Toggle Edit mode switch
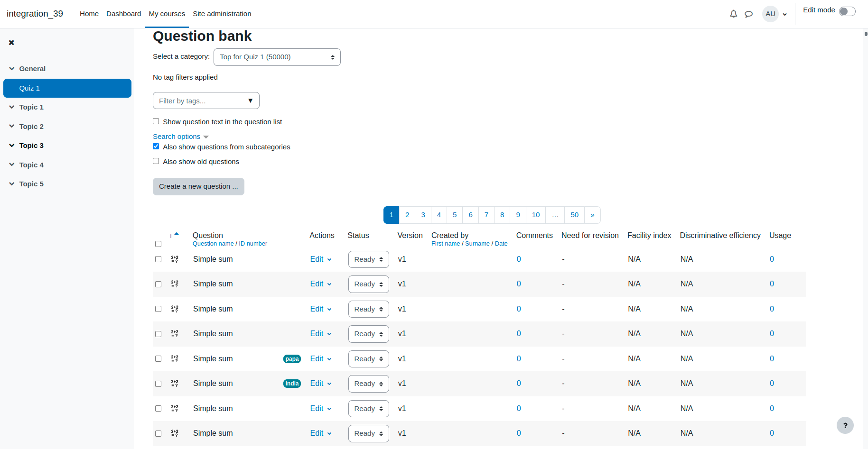The height and width of the screenshot is (449, 868). 847,11
